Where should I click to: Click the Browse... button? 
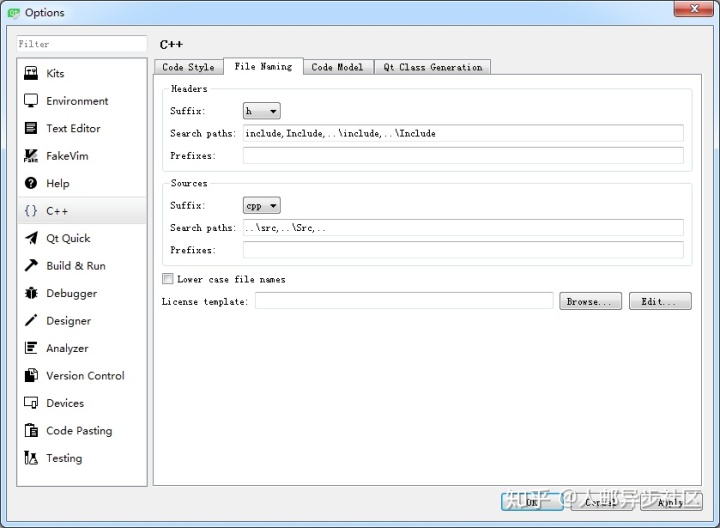click(590, 301)
